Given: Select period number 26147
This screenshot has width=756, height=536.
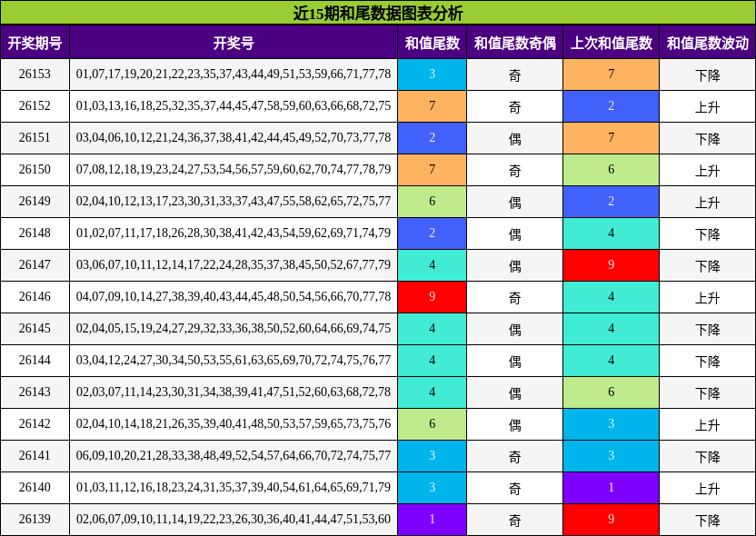Looking at the screenshot, I should [35, 265].
